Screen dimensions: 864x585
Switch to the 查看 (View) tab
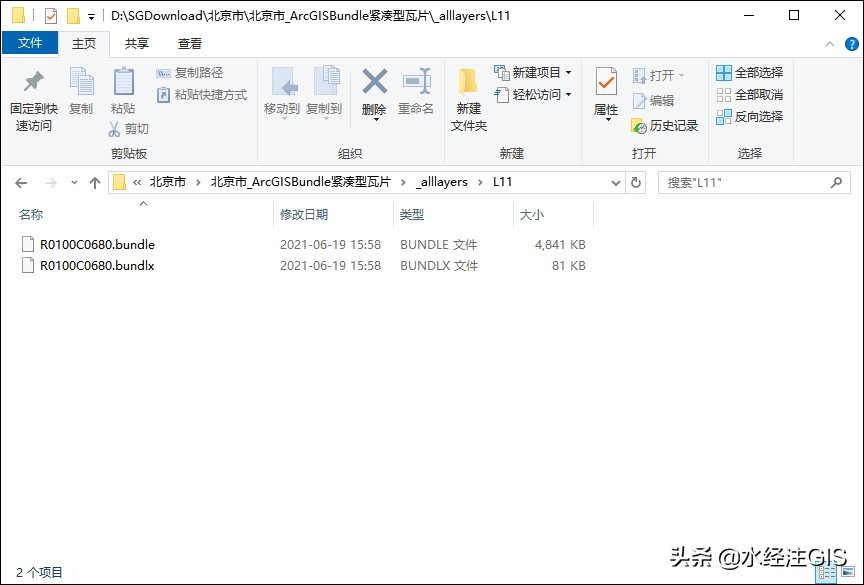point(189,43)
